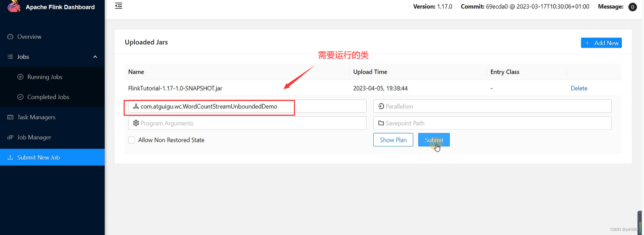644x235 pixels.
Task: Click the Message label in header
Action: pos(611,7)
